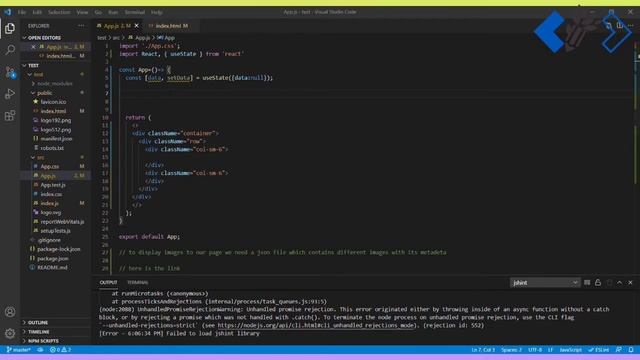Image resolution: width=640 pixels, height=360 pixels.
Task: Open manifest.json in the explorer
Action: pos(56,139)
